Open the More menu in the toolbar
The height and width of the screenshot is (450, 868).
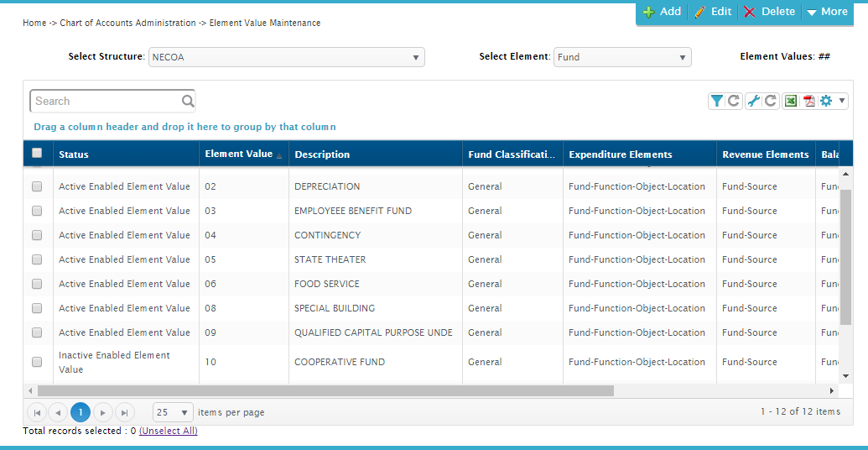[x=827, y=12]
